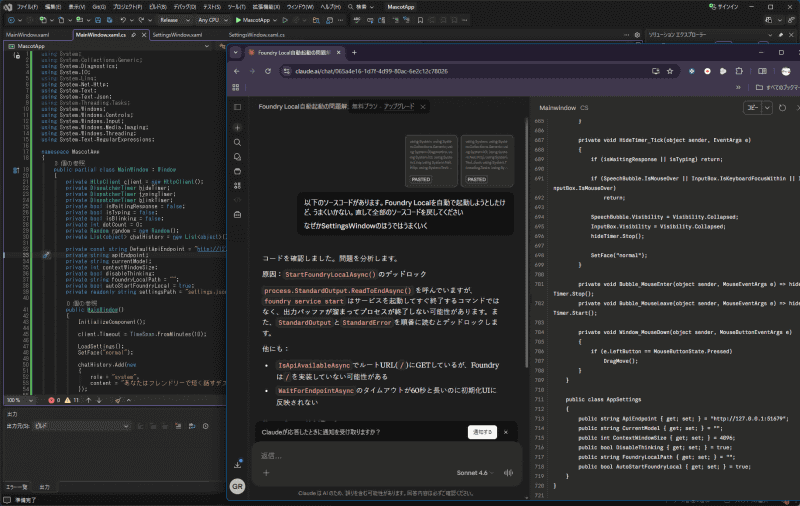This screenshot has height=506, width=800.
Task: Click the browser address bar URL
Action: [x=371, y=71]
